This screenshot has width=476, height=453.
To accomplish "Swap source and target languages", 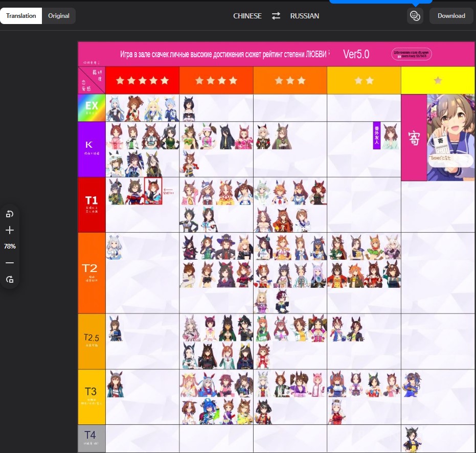I will [276, 16].
